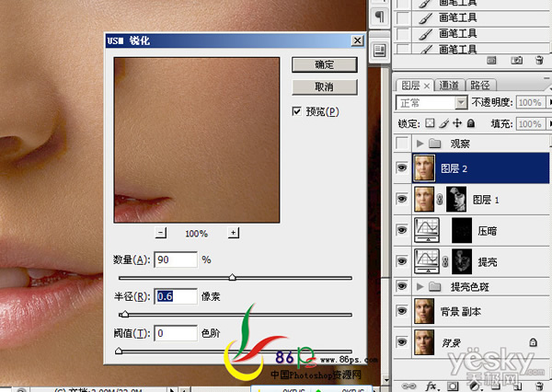The width and height of the screenshot is (552, 392).
Task: Select the 图层 1 layer mask thumbnail
Action: click(x=456, y=199)
